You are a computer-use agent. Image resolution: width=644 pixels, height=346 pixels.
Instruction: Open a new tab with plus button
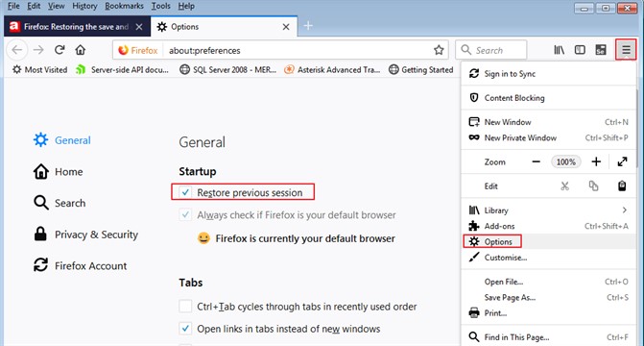pos(308,26)
